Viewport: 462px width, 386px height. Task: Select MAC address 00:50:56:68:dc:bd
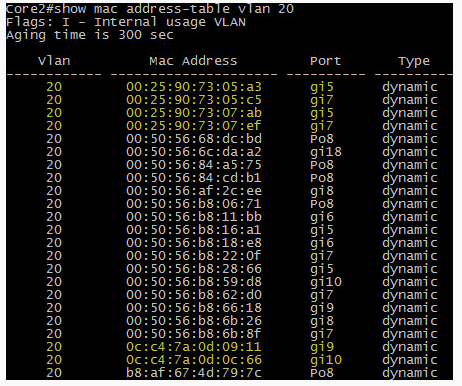pos(194,139)
